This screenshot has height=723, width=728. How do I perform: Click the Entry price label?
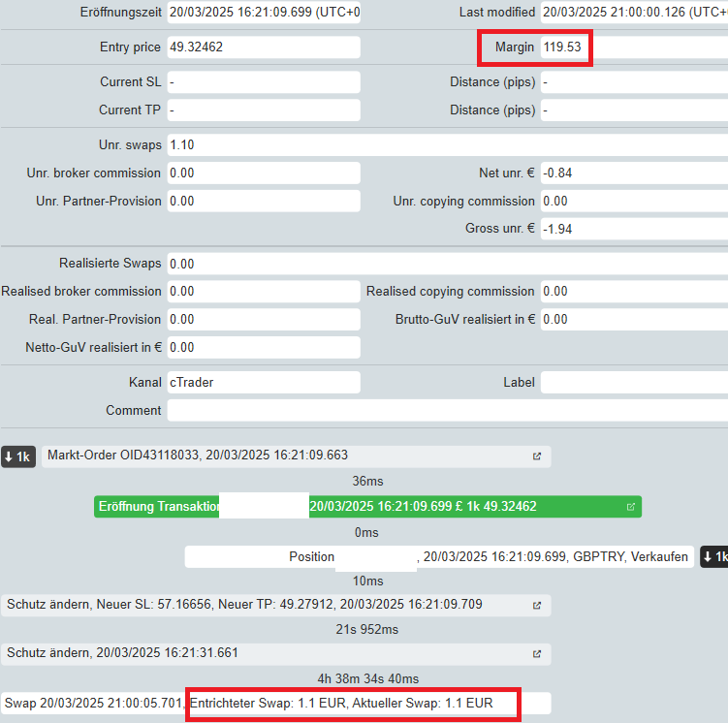tap(130, 47)
